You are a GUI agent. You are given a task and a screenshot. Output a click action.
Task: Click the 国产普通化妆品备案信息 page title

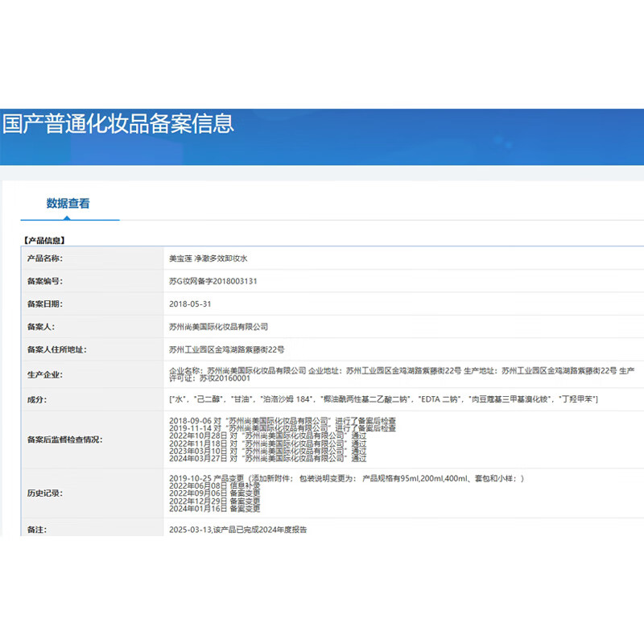[118, 124]
